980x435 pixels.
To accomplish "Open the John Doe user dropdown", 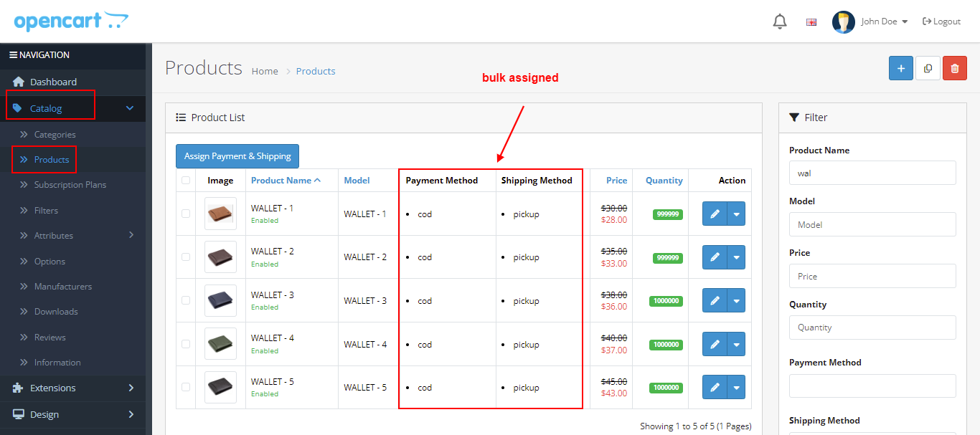I will tap(885, 21).
